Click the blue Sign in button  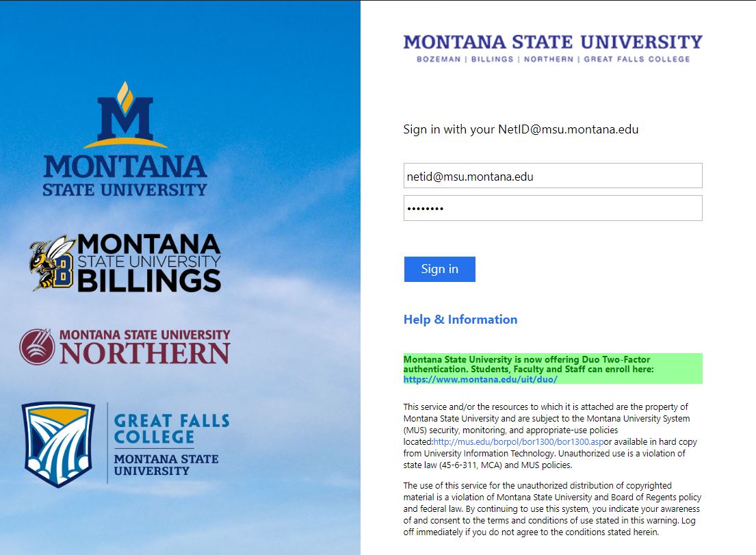[x=440, y=269]
